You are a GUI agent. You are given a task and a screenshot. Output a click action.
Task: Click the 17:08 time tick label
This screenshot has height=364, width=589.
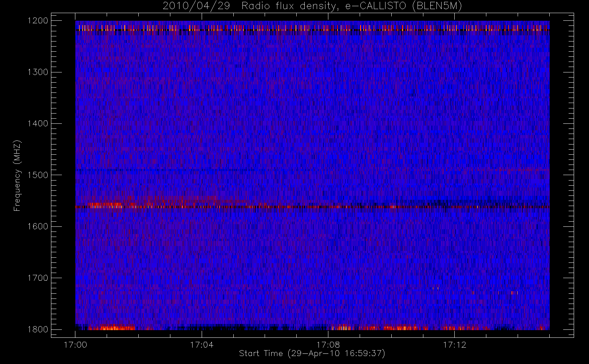tap(328, 345)
